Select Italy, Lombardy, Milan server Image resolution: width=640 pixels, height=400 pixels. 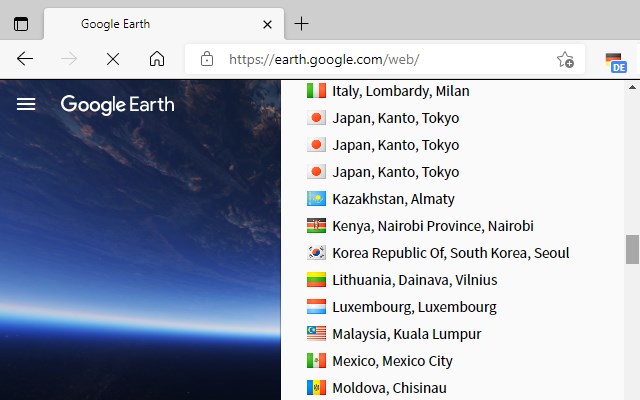(400, 91)
